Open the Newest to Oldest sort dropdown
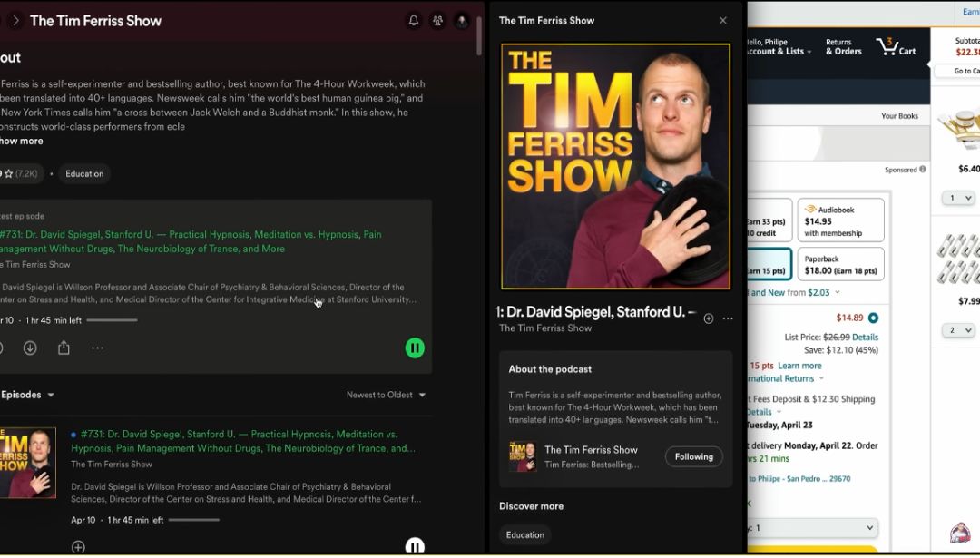The height and width of the screenshot is (558, 980). click(387, 395)
